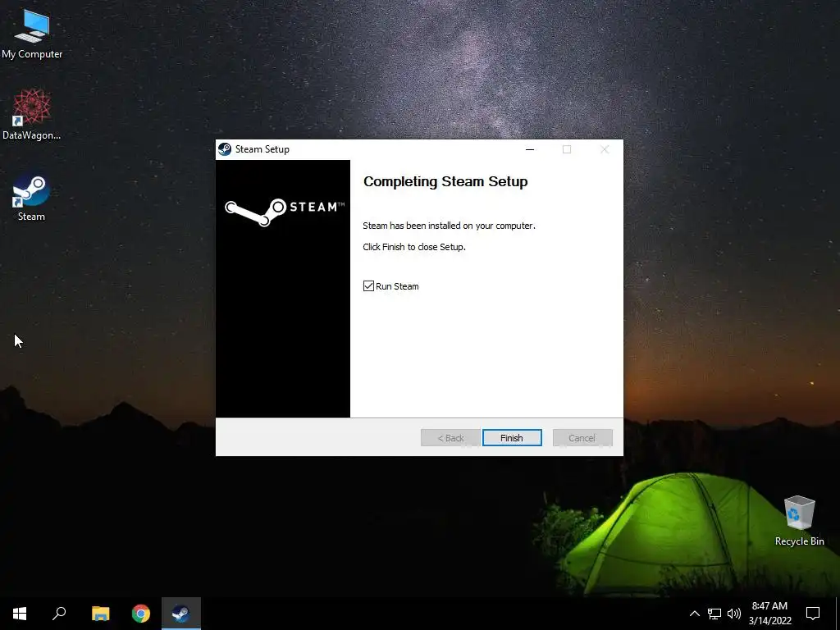Click the 'Run Steam' checkbox label
Screen dimensions: 840x630
pyautogui.click(x=397, y=286)
